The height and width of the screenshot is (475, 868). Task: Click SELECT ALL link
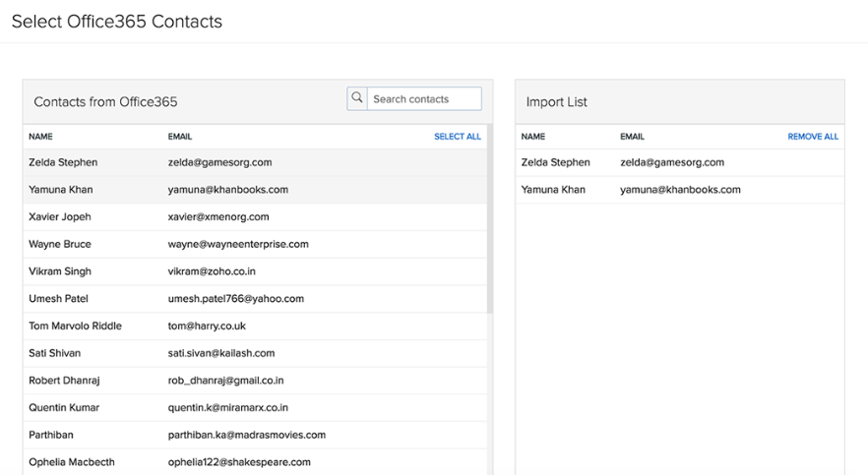point(458,137)
